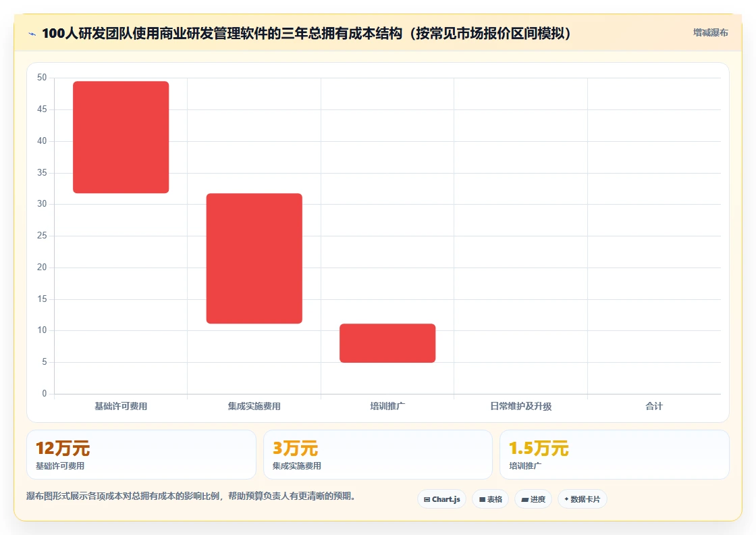Screen dimensions: 756x535
Task: Click the 基础许可费用 x-axis label
Action: (x=121, y=406)
